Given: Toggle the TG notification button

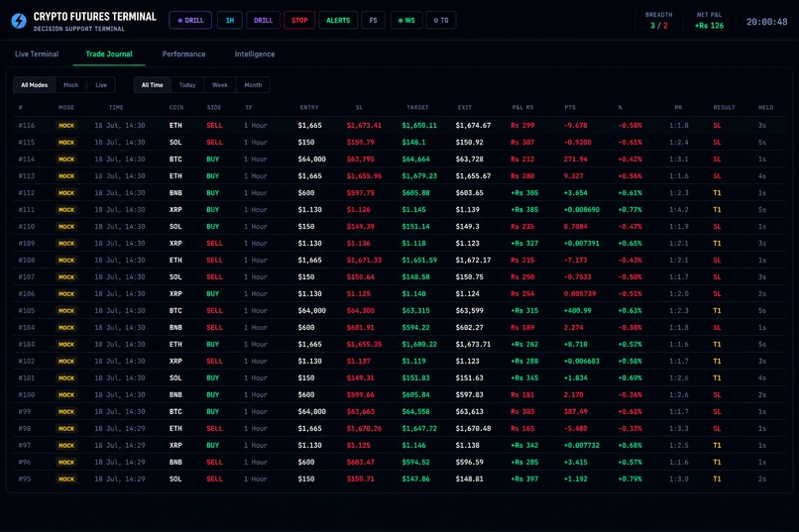Looking at the screenshot, I should [x=441, y=21].
